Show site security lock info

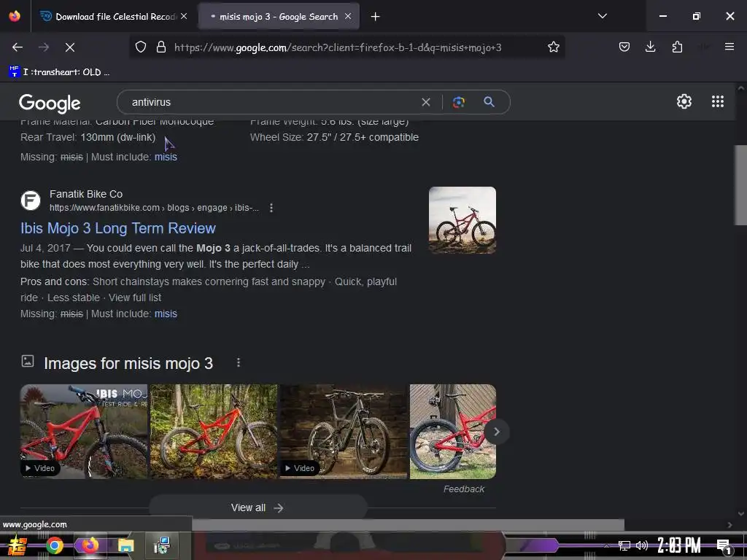click(161, 47)
